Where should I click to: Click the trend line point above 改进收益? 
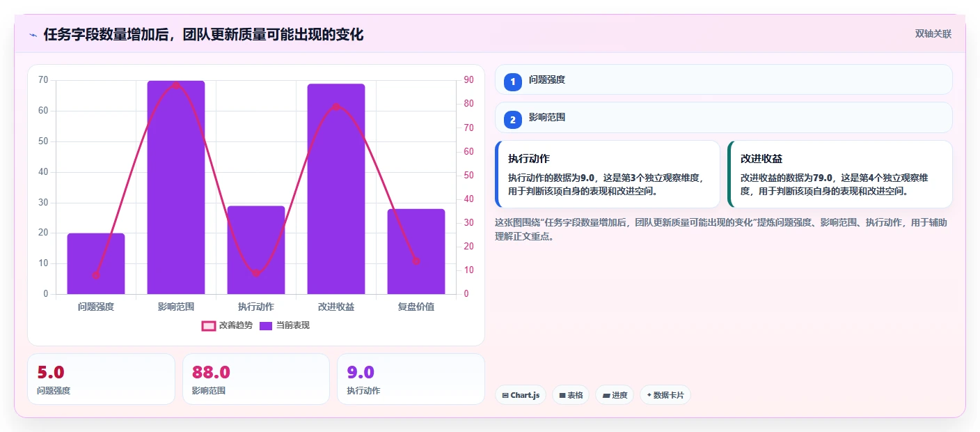pos(336,107)
